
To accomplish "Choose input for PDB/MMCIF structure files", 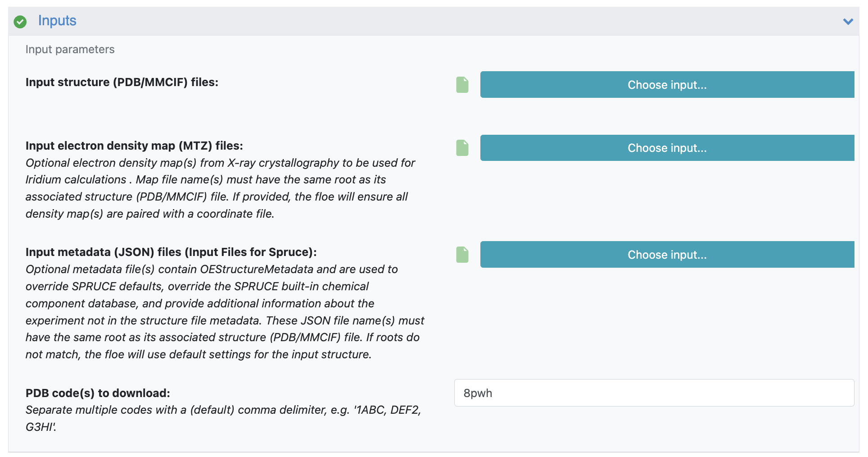I will point(667,85).
